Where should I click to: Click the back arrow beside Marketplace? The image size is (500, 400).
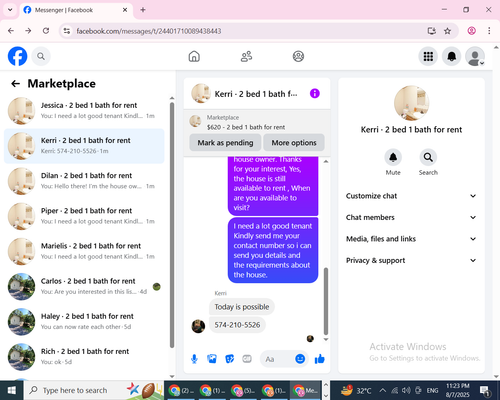pos(16,83)
